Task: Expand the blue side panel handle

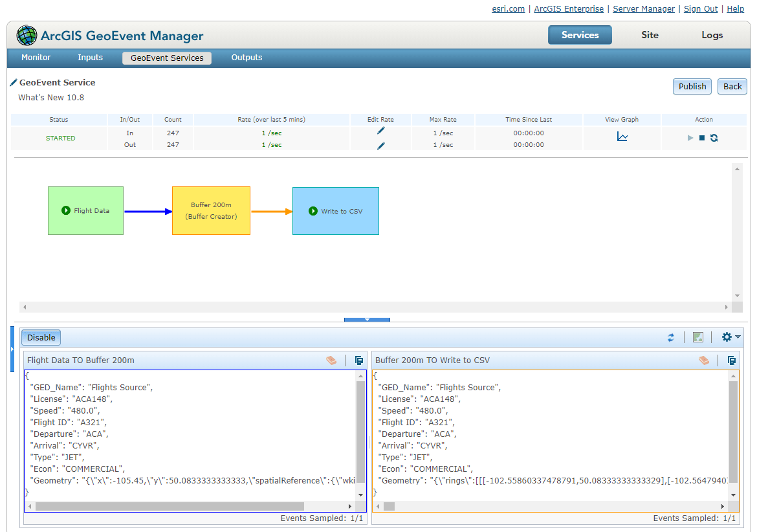Action: coord(12,349)
